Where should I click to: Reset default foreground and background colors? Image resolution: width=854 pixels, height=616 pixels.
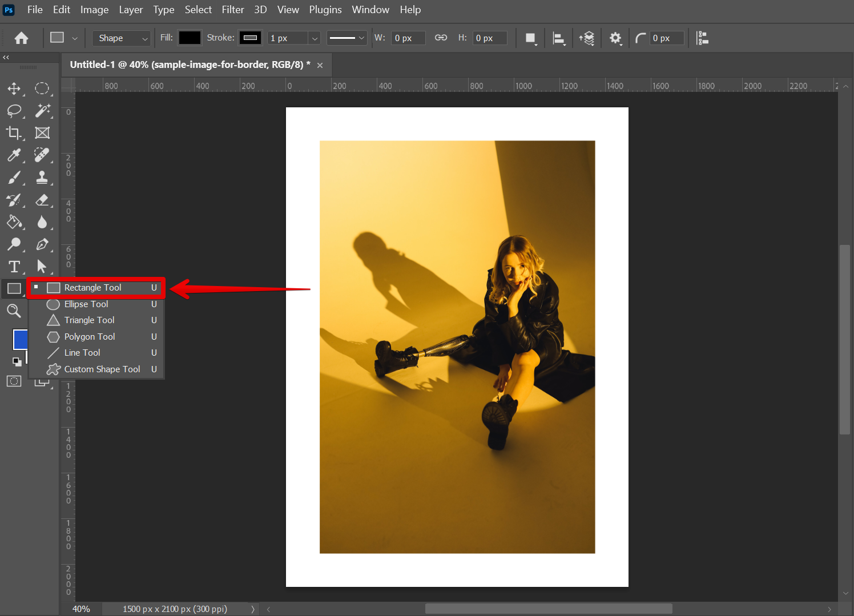point(17,361)
